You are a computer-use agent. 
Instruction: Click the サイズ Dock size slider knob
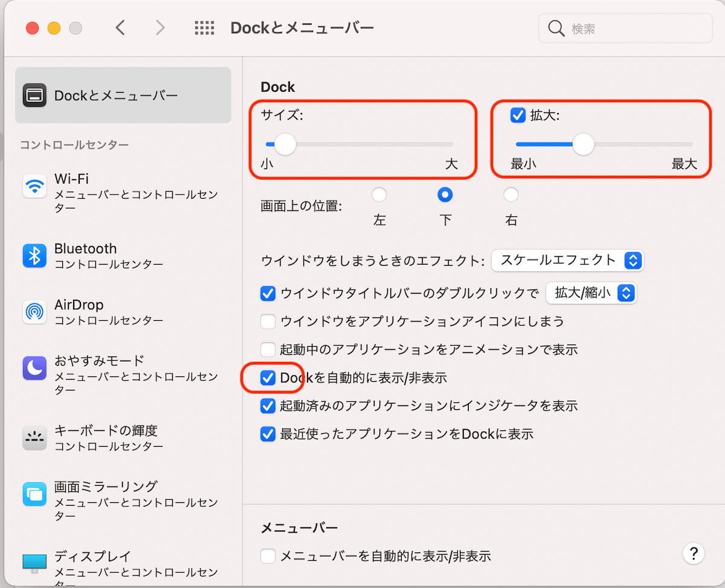(285, 144)
